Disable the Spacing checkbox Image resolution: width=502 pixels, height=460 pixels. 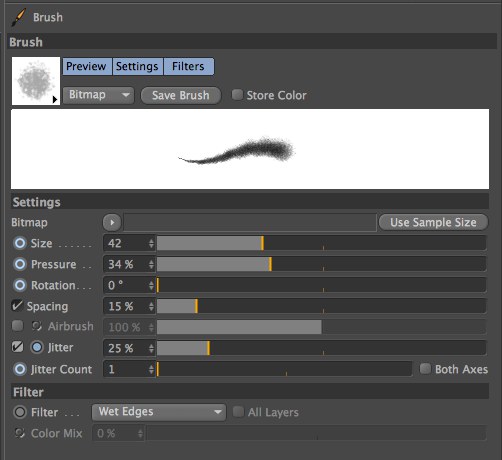point(17,306)
